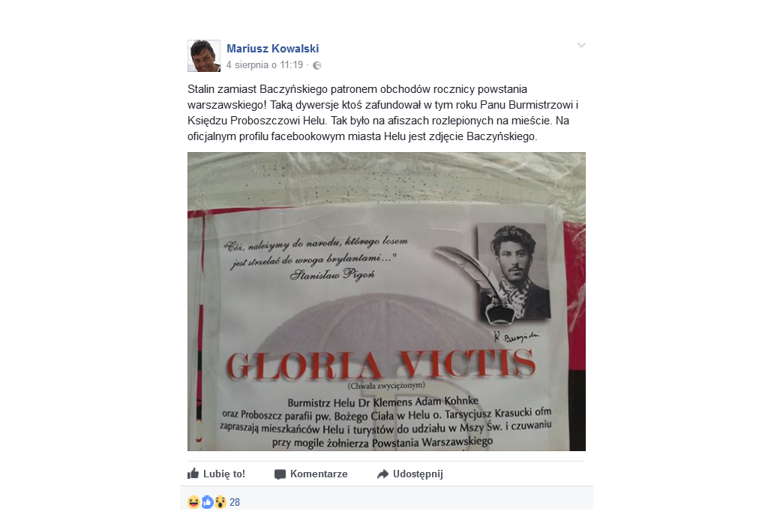
Task: Click the post text about Stalin and Baczyński
Action: [x=383, y=113]
